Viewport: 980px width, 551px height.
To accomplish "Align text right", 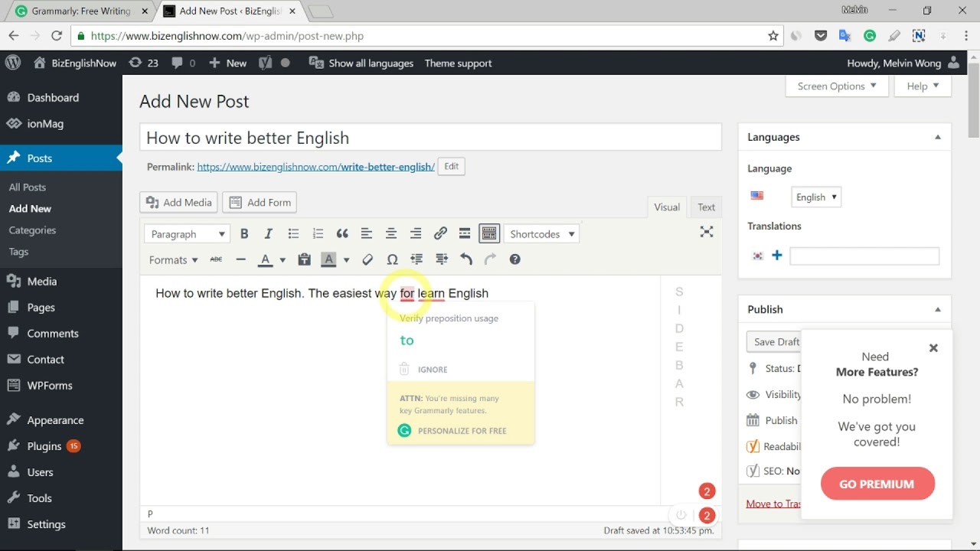I will click(416, 234).
